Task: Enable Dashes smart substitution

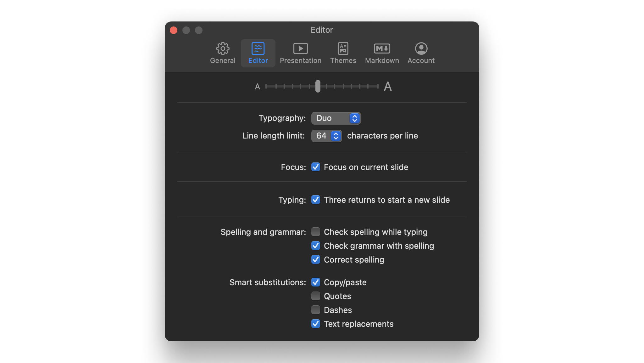Action: (x=316, y=310)
